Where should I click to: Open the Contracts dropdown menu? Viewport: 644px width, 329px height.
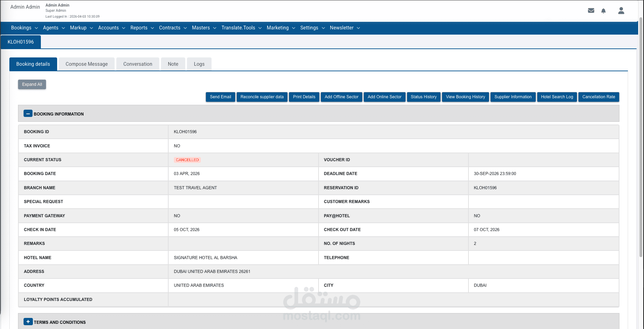173,28
